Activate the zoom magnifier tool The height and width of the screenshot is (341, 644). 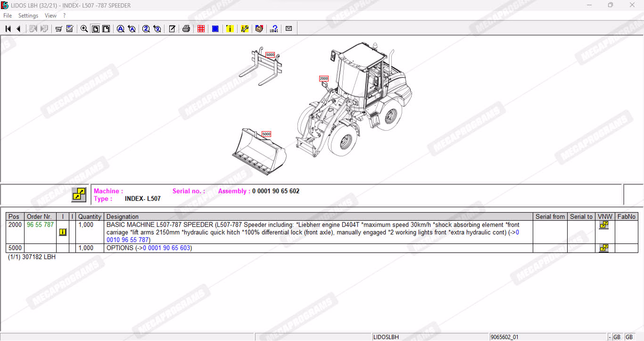point(84,29)
